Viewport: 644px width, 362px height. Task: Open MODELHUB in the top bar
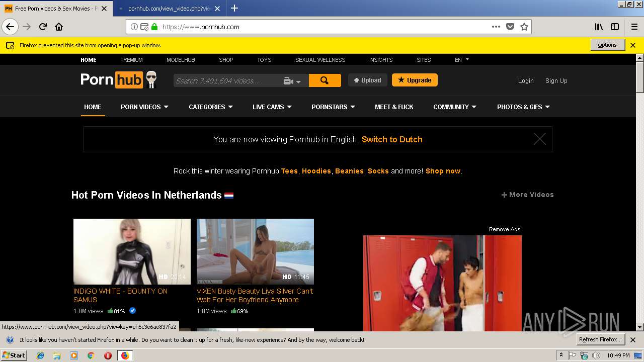pyautogui.click(x=181, y=60)
